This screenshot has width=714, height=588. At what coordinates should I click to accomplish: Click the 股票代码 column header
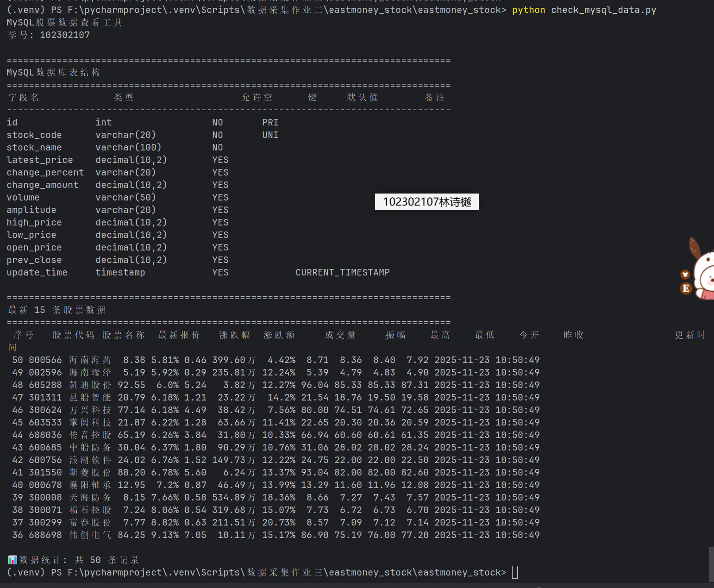[x=74, y=335]
